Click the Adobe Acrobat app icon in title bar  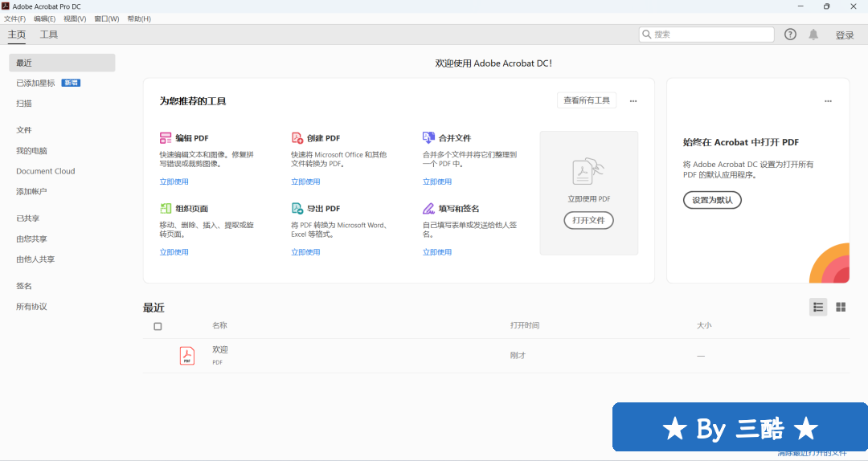coord(6,6)
